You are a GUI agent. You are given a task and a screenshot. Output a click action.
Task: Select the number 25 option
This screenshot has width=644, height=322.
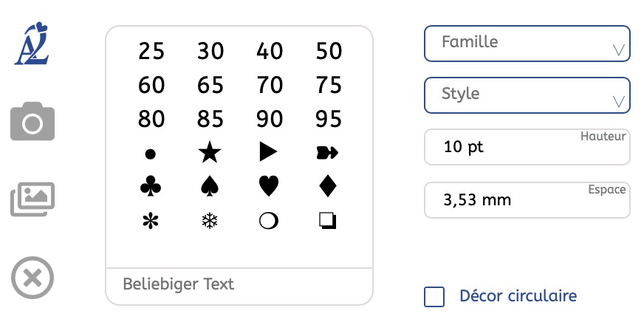pyautogui.click(x=151, y=52)
